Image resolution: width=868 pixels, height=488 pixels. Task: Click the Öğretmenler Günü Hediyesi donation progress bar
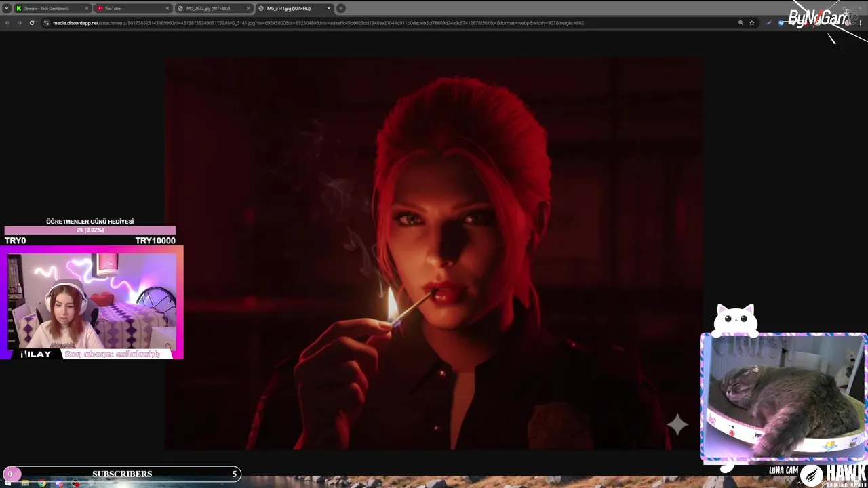click(90, 230)
